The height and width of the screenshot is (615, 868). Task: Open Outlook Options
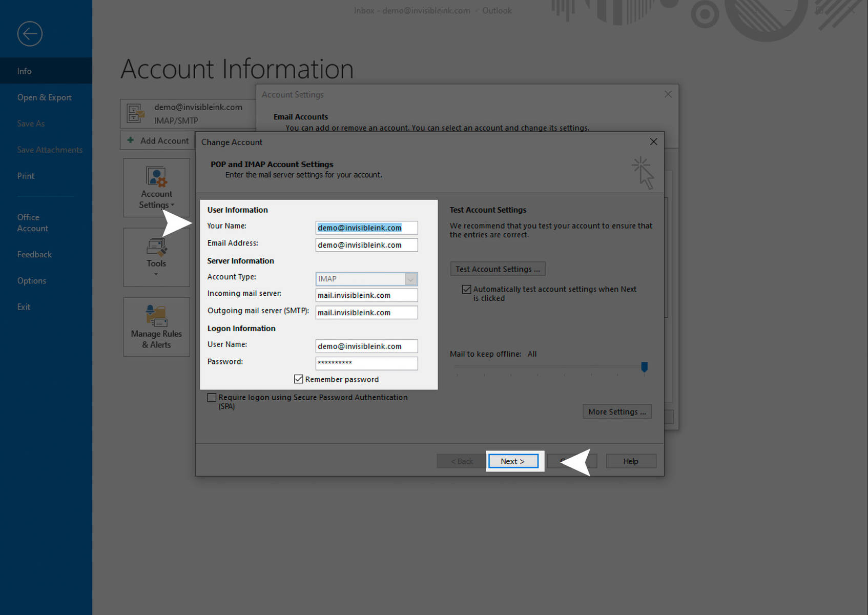(46, 280)
